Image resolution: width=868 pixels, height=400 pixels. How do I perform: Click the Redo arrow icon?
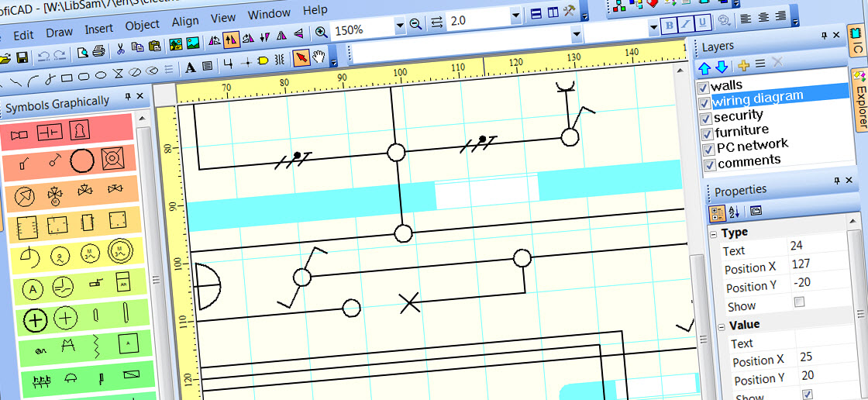(x=59, y=55)
